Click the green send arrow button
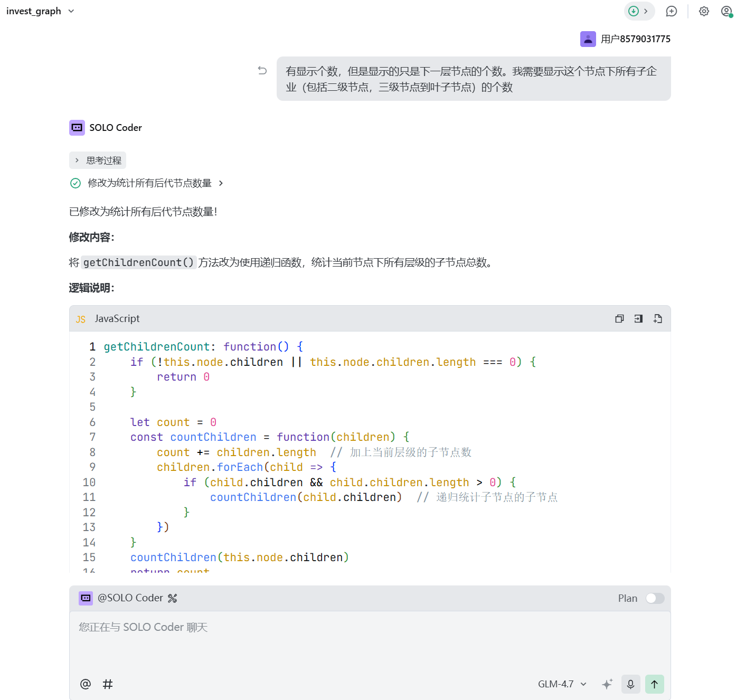 tap(655, 684)
